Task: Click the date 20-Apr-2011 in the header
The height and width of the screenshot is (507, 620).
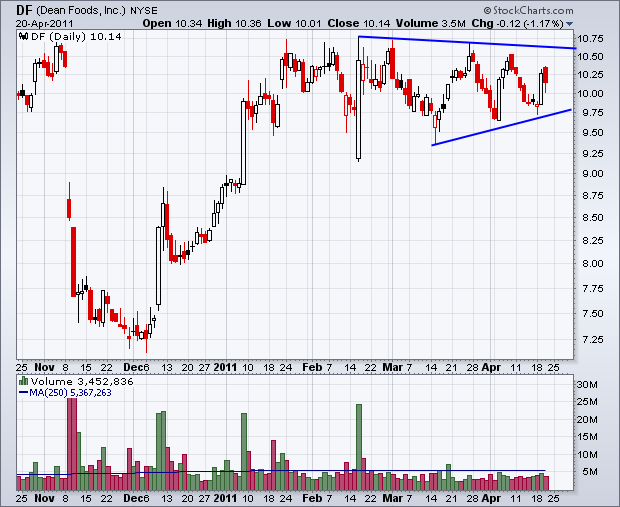Action: pos(45,24)
